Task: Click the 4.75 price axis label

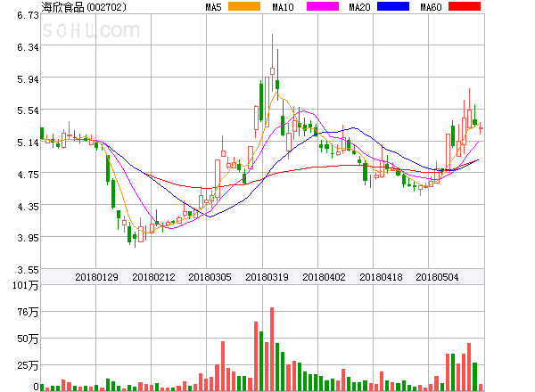Action: pyautogui.click(x=28, y=175)
